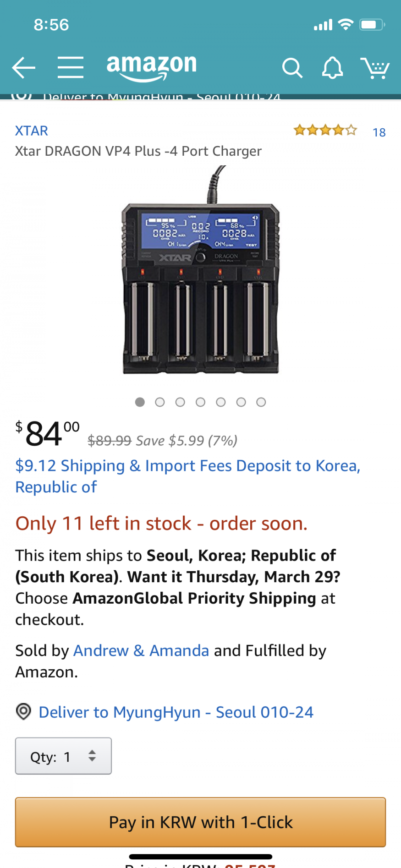
Task: Open the XTAR brand link
Action: pyautogui.click(x=31, y=131)
